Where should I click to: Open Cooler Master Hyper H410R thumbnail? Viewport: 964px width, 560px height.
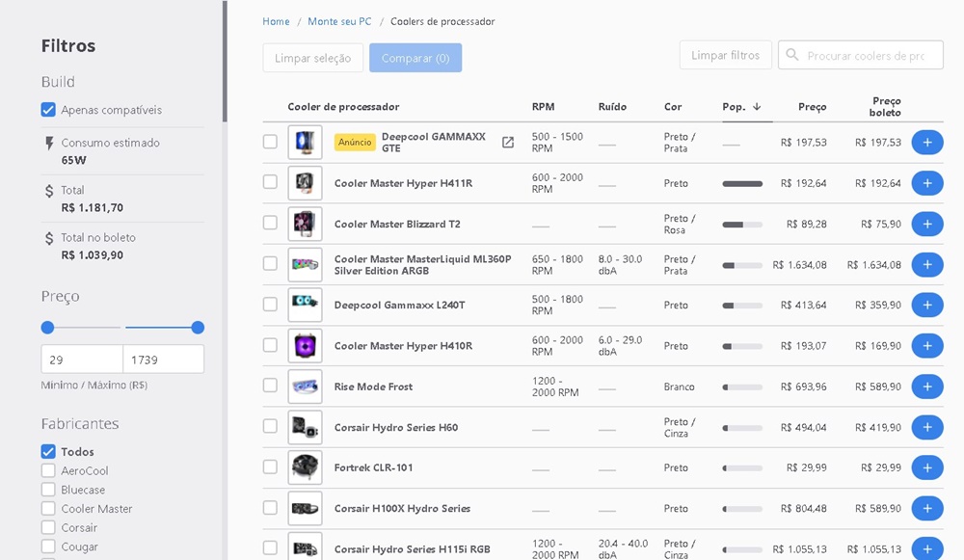[305, 345]
